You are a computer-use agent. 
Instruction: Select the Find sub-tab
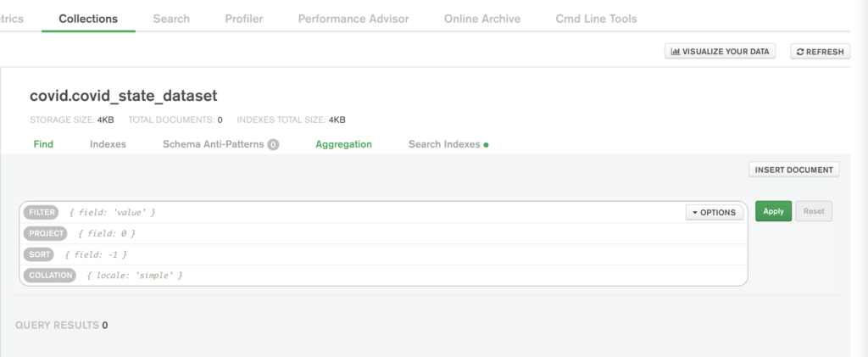pyautogui.click(x=43, y=144)
